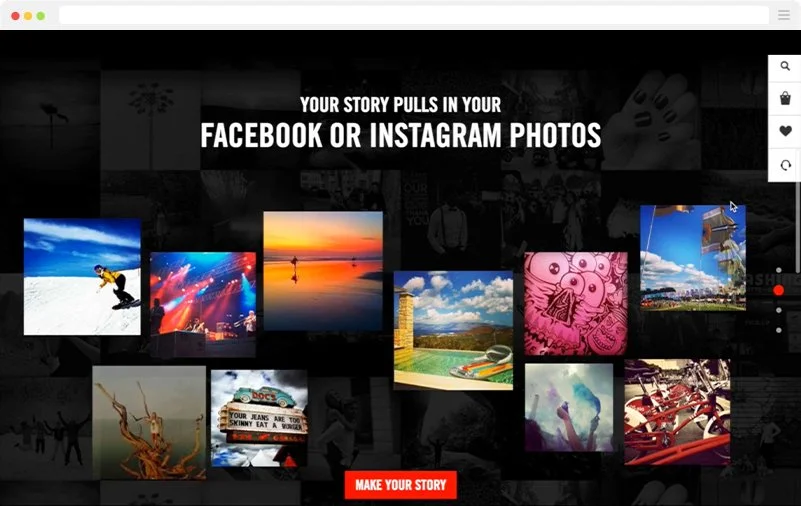This screenshot has height=506, width=801.
Task: Open the concert stage lights photo
Action: click(203, 304)
